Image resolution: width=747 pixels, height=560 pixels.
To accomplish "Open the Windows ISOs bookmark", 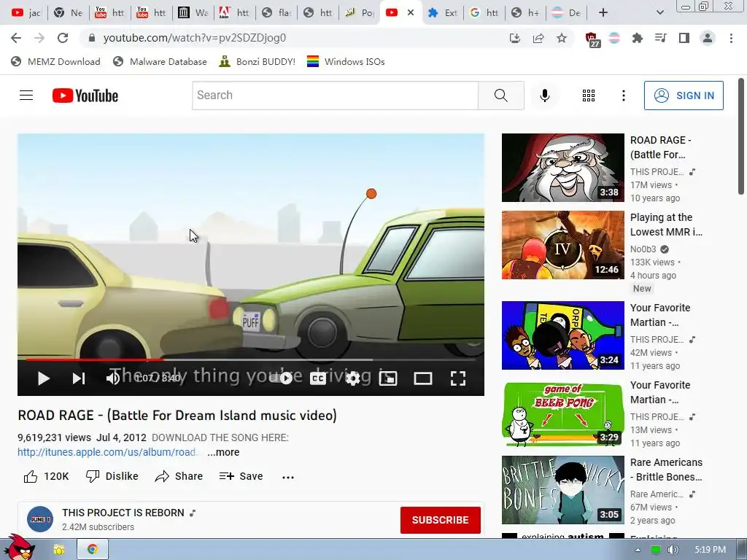I will pyautogui.click(x=346, y=61).
